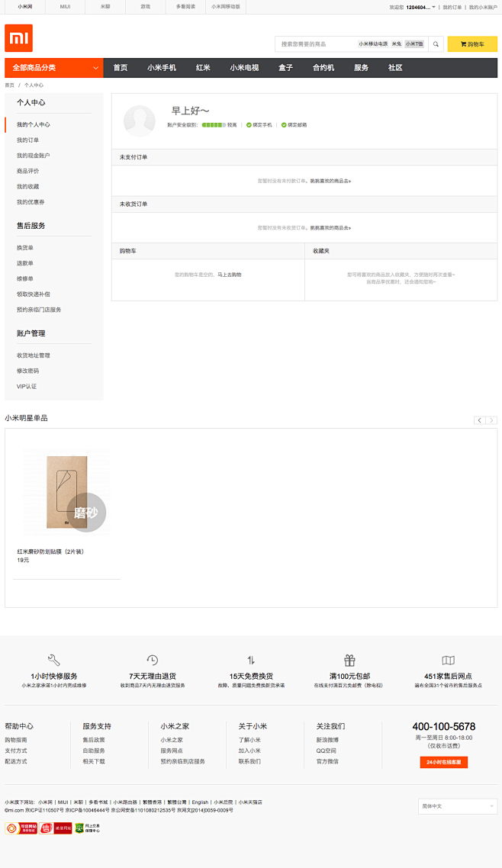
Task: Click the 绑定手机 green check icon
Action: point(249,125)
